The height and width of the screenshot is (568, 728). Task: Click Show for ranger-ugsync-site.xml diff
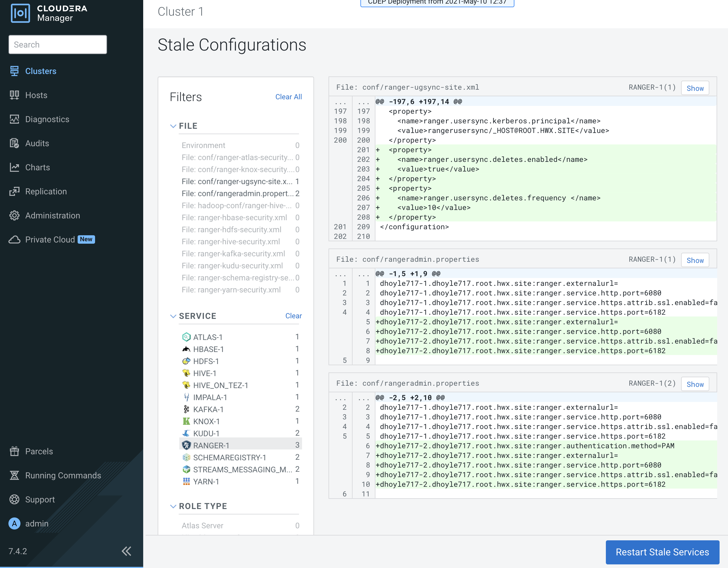[695, 88]
